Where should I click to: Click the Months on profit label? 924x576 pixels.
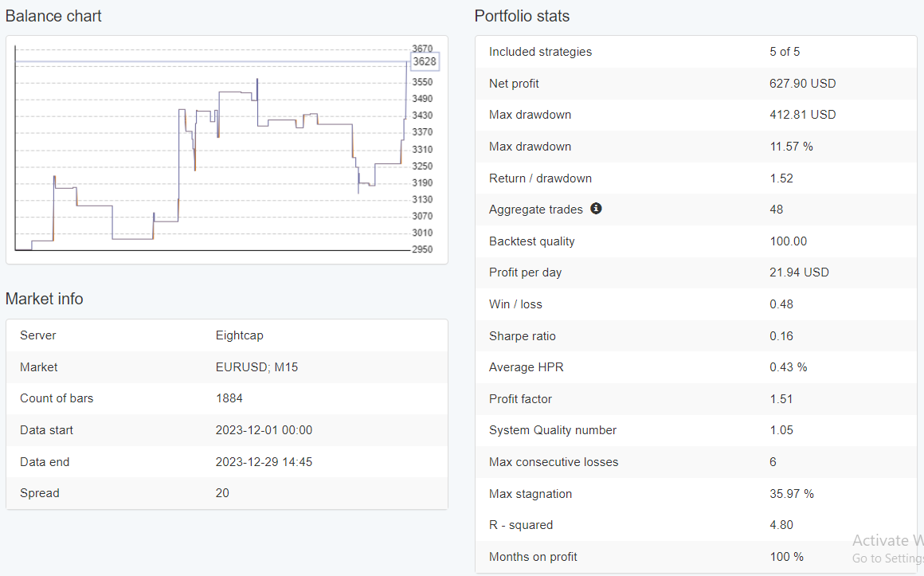coord(533,557)
